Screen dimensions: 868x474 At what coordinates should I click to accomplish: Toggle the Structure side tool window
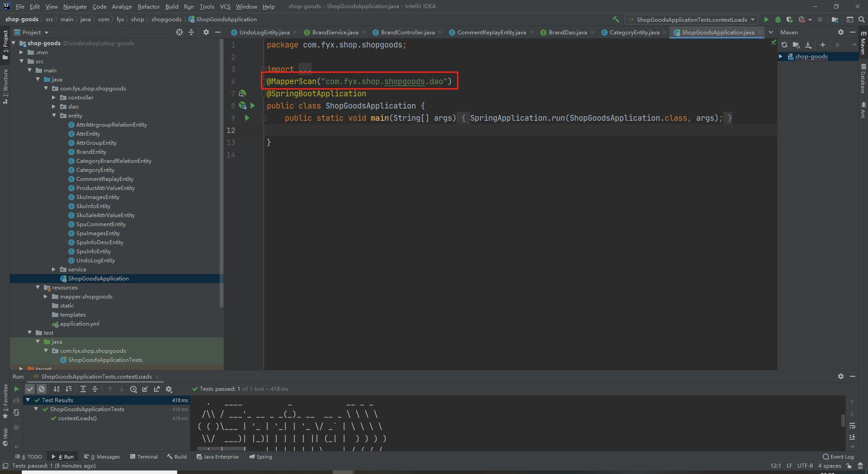[x=5, y=86]
